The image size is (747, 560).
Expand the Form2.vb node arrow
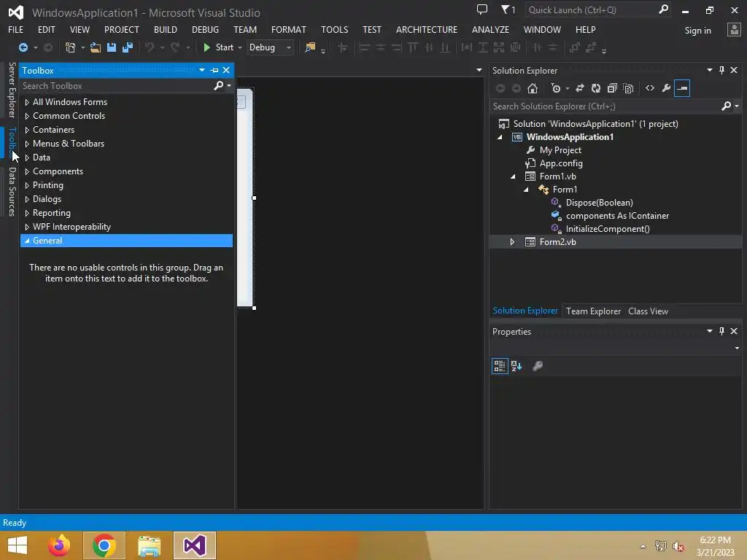[512, 242]
